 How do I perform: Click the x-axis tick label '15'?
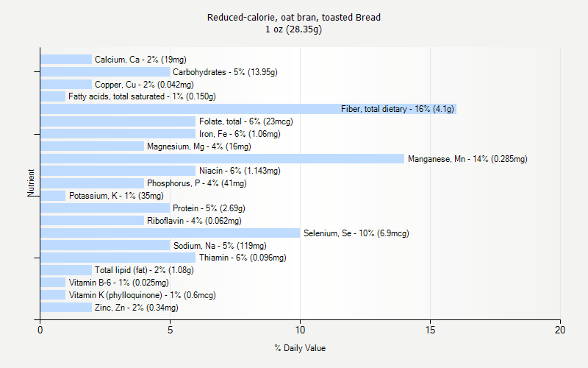click(x=430, y=330)
